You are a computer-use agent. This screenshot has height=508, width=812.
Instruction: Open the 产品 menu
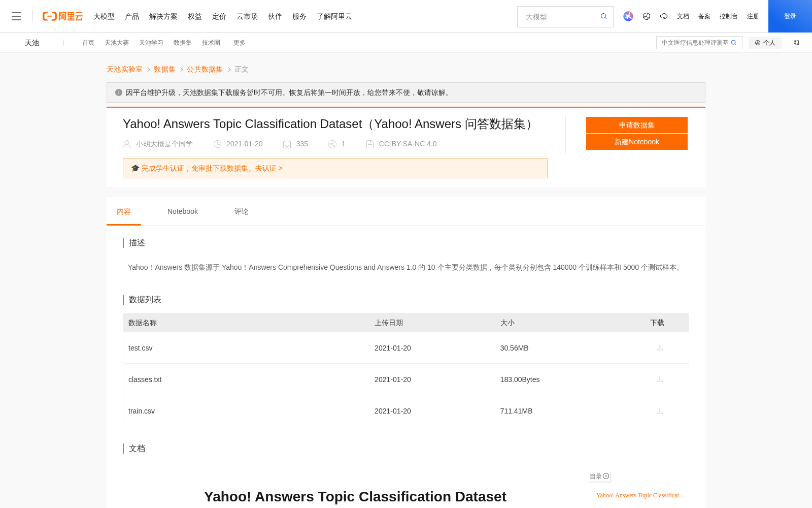(x=132, y=16)
